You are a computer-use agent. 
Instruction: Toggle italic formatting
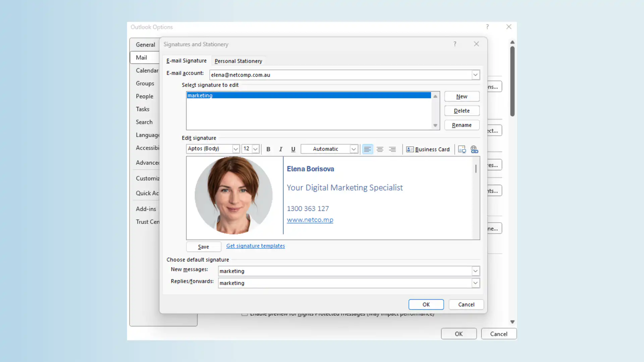[281, 149]
